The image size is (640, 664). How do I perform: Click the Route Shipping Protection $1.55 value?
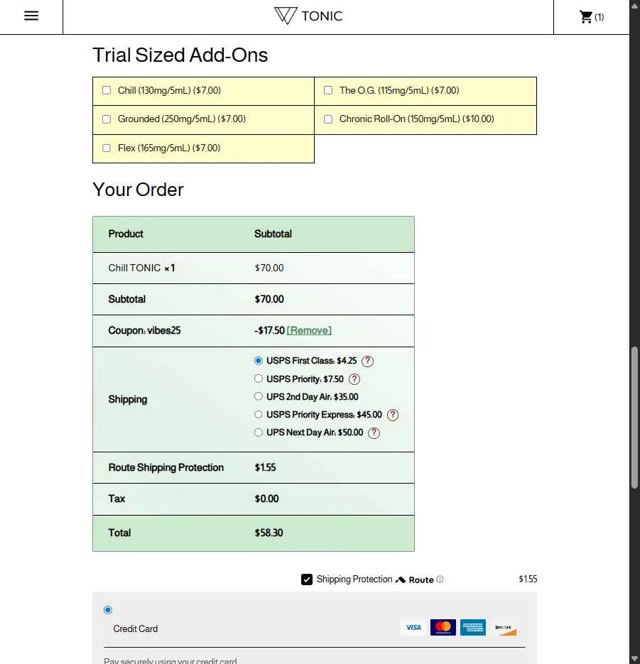tap(265, 468)
